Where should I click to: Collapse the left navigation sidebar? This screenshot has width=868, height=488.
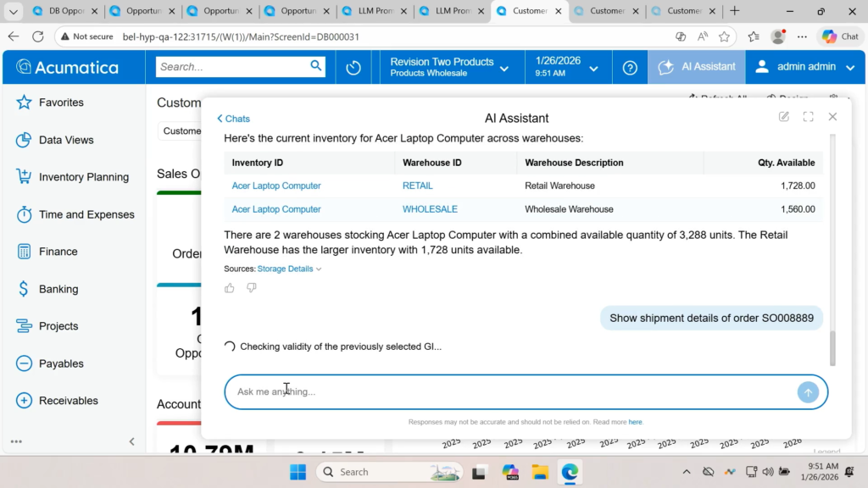pyautogui.click(x=131, y=441)
